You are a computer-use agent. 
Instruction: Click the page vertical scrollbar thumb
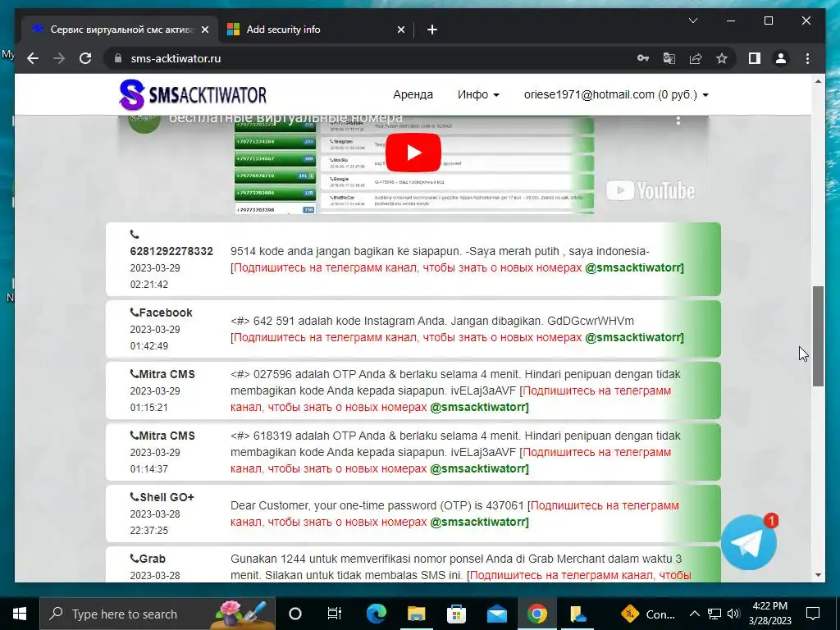point(818,336)
